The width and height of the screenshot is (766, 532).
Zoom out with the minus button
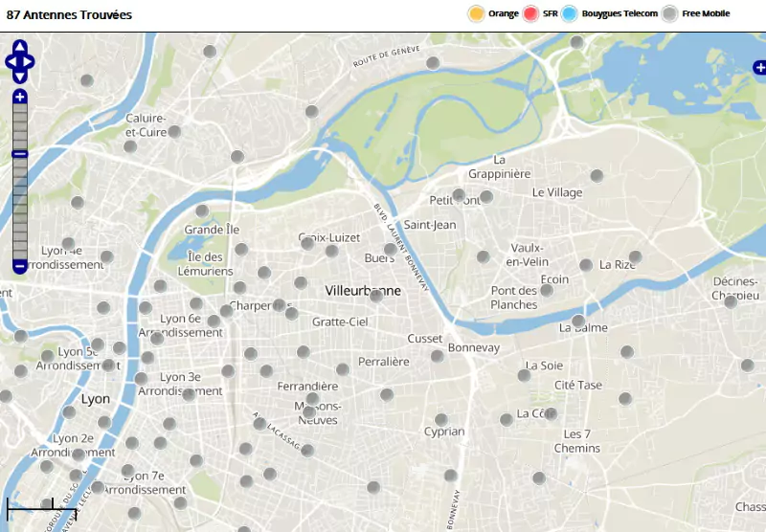click(20, 265)
